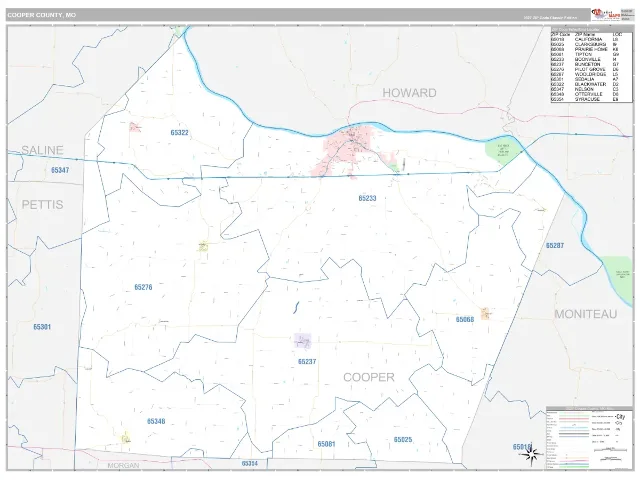This screenshot has width=640, height=480.
Task: Click the PILOT GROVE row in the ZIP index
Action: point(585,69)
